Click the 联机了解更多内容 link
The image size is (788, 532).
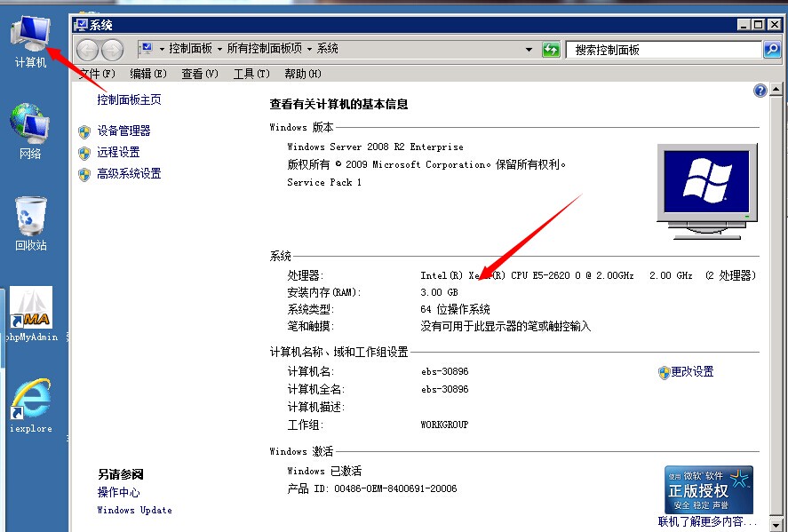pos(706,521)
